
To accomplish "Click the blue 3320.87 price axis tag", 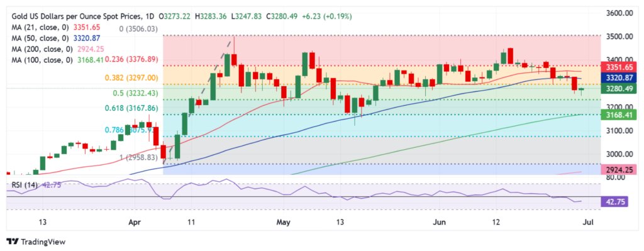I will coord(619,77).
